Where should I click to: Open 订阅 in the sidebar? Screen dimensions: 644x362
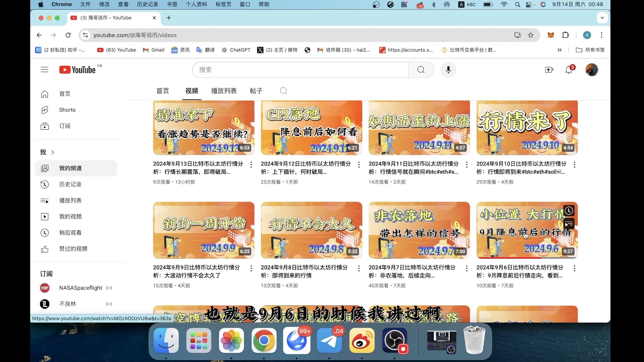tap(76, 126)
